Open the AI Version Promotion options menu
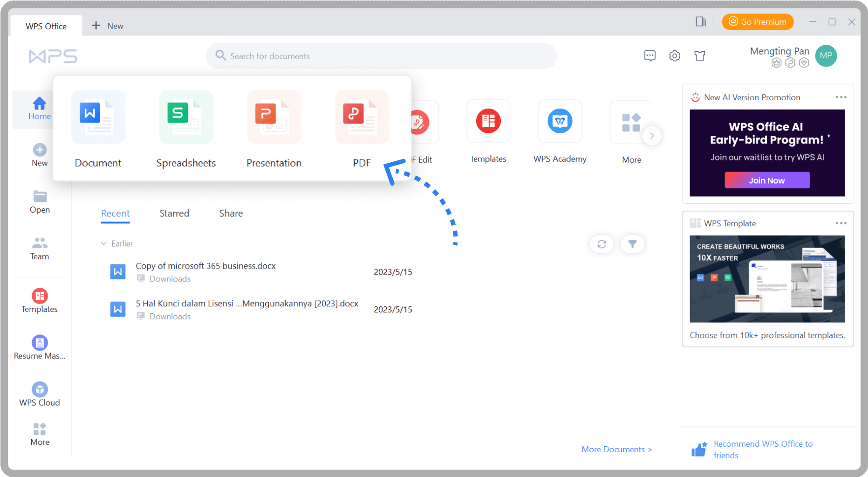 coord(841,97)
